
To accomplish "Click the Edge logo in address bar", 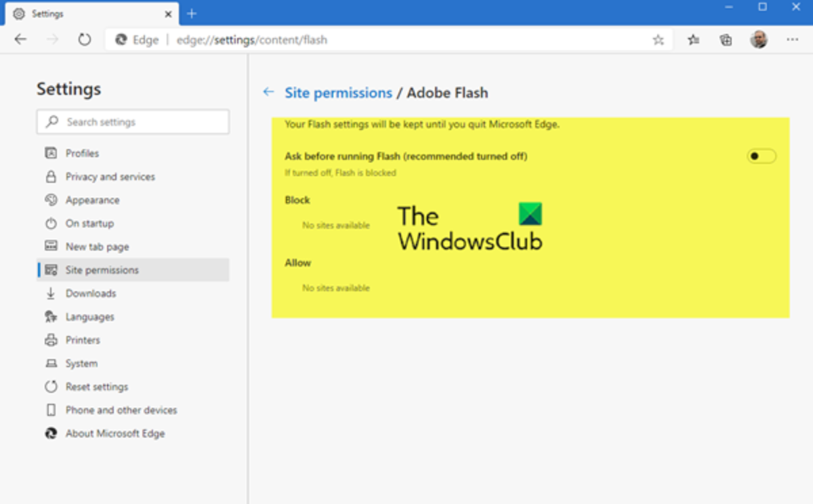I will 121,40.
